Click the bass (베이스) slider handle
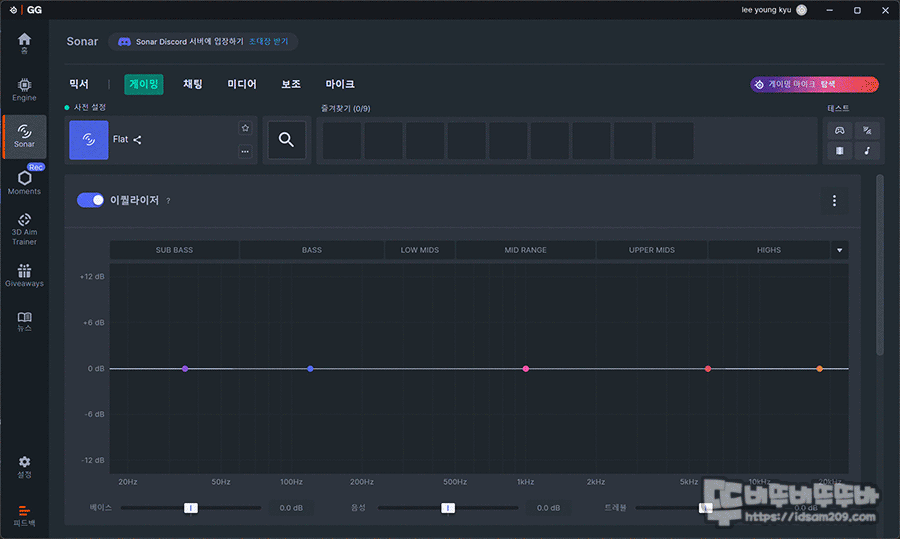 pos(191,508)
